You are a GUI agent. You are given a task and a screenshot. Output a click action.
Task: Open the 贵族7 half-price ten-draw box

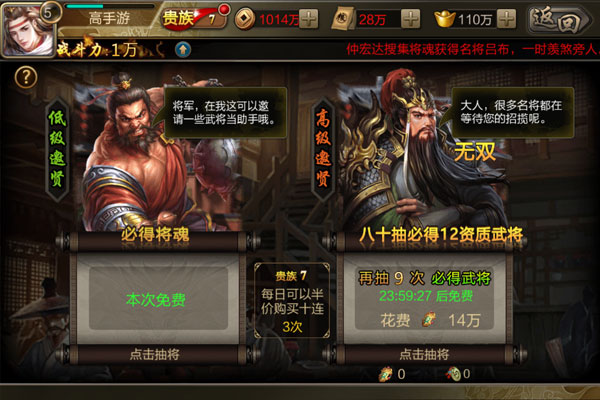click(292, 300)
